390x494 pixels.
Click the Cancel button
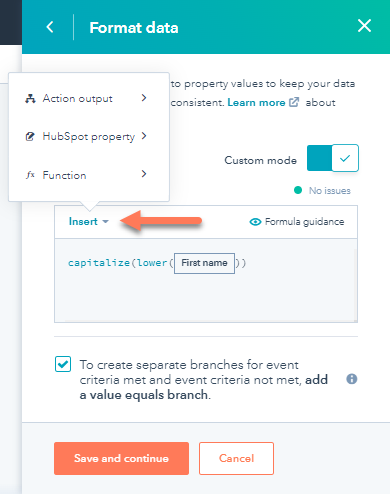(236, 458)
